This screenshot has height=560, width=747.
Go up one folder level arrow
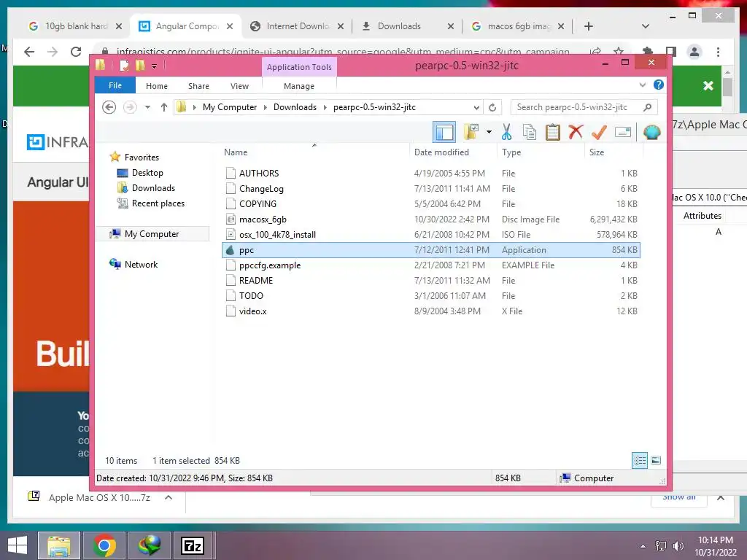coord(164,107)
